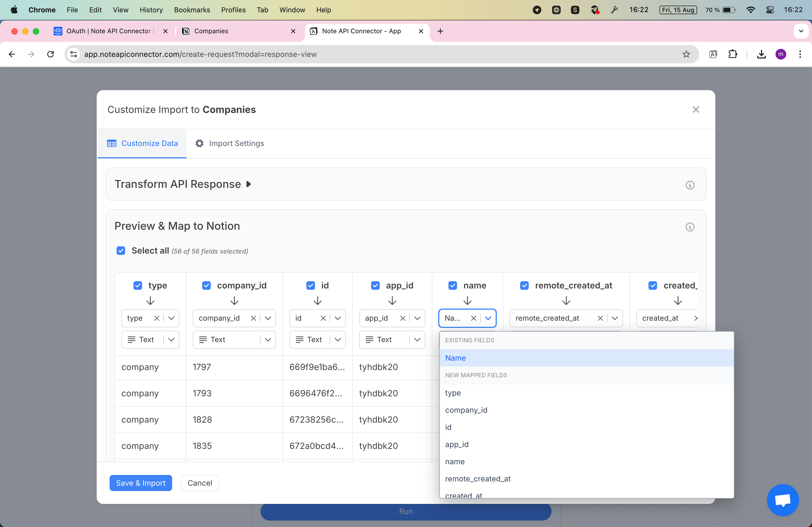Screen dimensions: 812x527
Task: Choose app_id from new mapped fields
Action: click(586, 444)
